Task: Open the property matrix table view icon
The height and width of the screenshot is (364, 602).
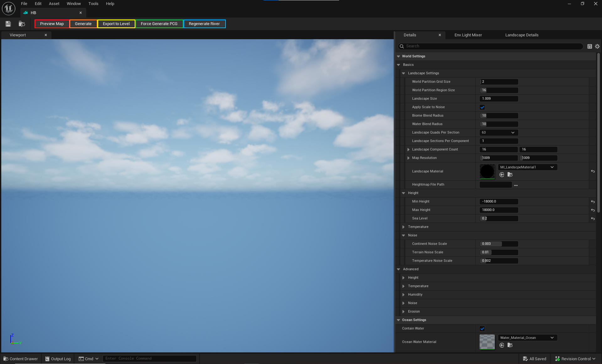Action: point(590,46)
